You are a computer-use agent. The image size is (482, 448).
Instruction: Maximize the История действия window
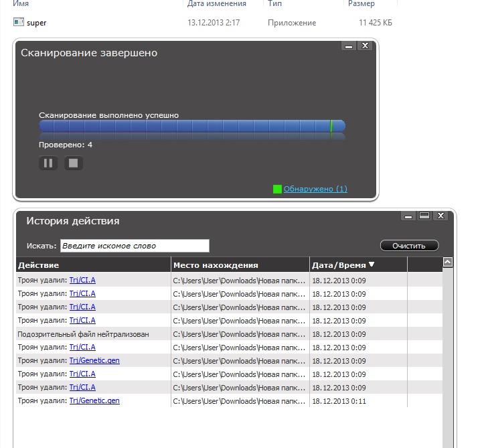424,216
